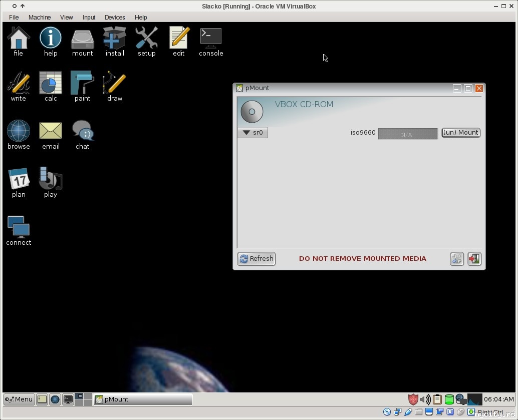Switch to second virtual desktop in pager
518x420 pixels.
tap(88, 396)
